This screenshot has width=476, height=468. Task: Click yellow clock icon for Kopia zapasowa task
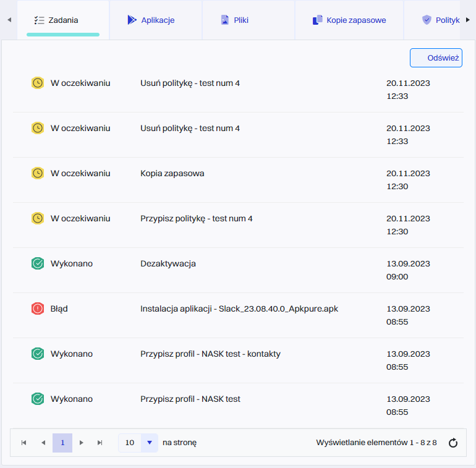[38, 173]
